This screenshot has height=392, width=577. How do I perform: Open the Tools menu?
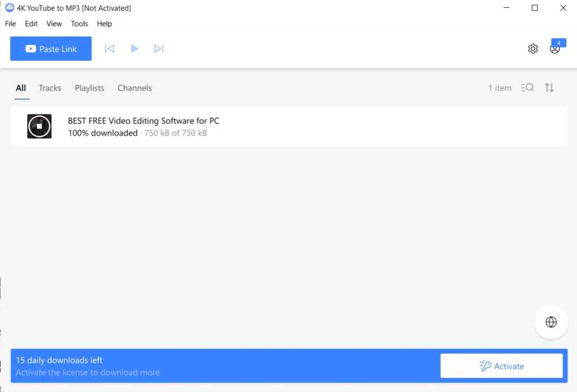click(x=79, y=24)
